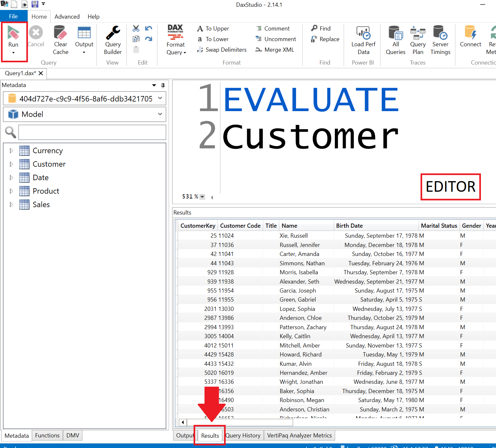Open the Find tool
The image size is (496, 448).
tap(321, 29)
